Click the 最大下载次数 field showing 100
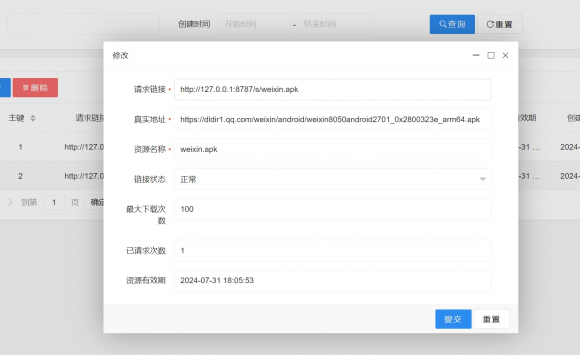The height and width of the screenshot is (360, 580). [333, 209]
